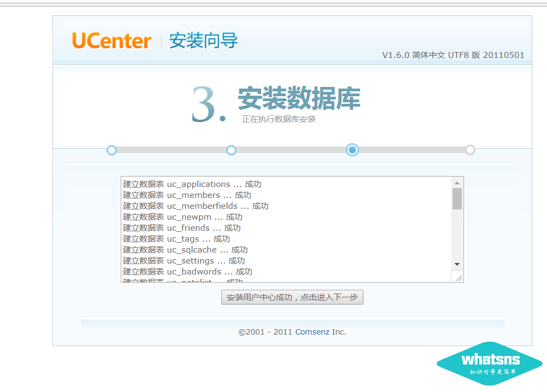
Task: Open the Comsenz link in footer
Action: pos(312,332)
